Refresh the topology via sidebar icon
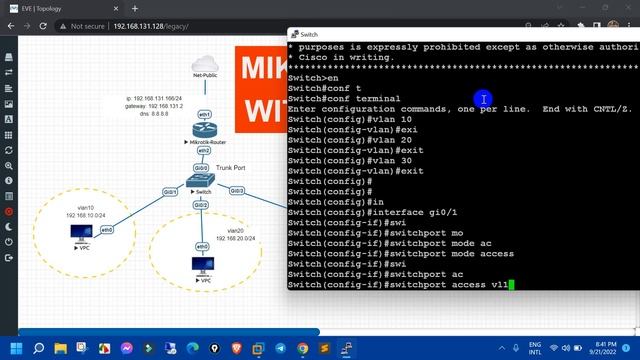 click(x=9, y=150)
